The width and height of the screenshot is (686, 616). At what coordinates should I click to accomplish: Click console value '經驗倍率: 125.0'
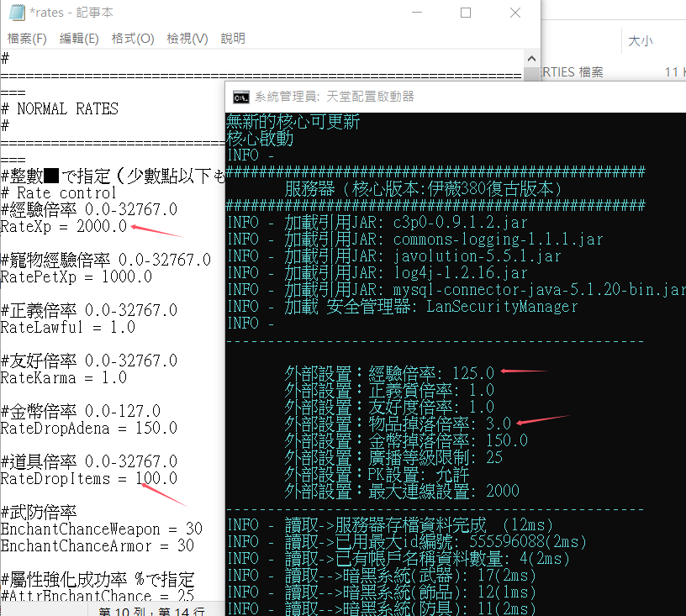tap(431, 373)
